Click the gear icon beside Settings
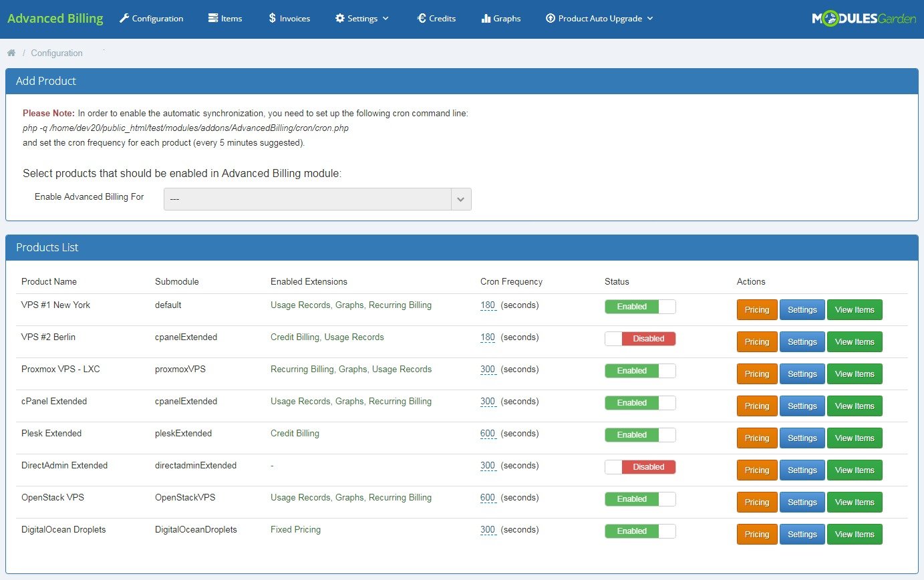The image size is (924, 580). 340,18
